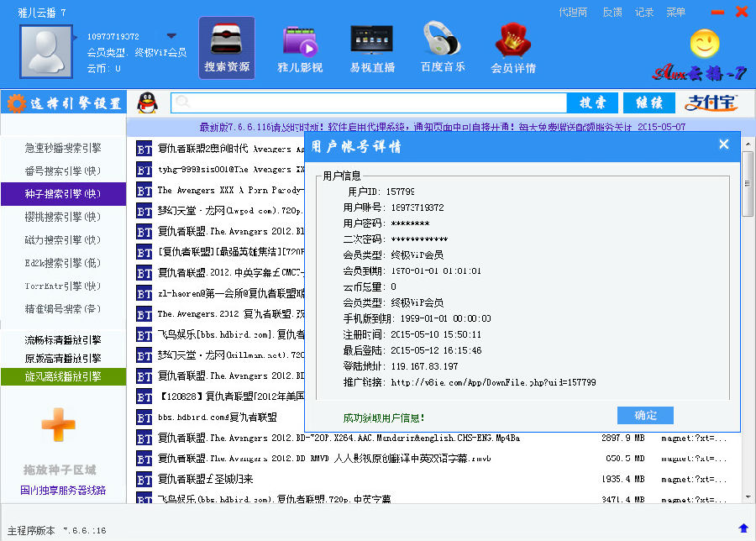Select TorrEntr引擎 (快) engine
756x541 pixels.
click(63, 286)
